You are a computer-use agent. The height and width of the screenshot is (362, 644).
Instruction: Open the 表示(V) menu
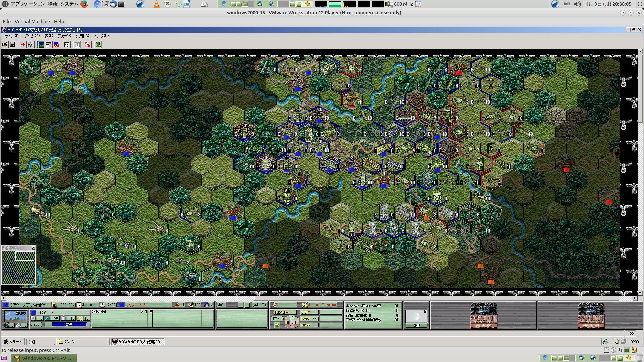[64, 36]
